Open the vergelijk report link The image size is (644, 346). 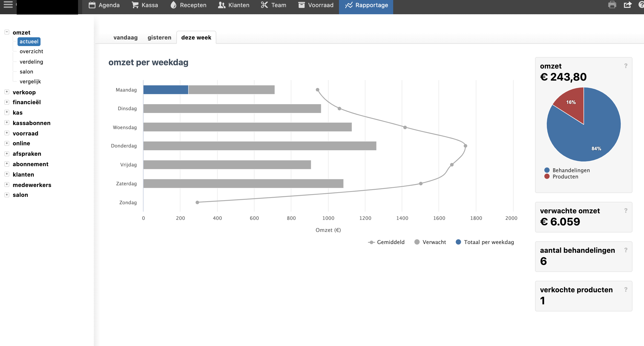[30, 81]
